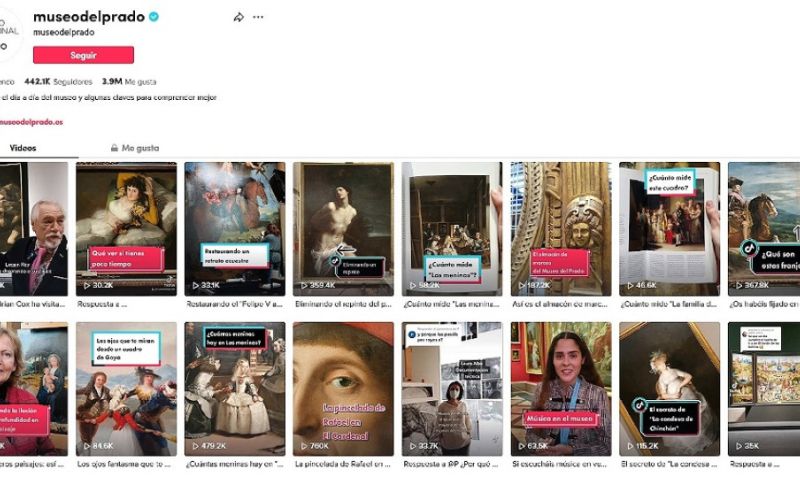Click the play icon showing 33.7K views
This screenshot has width=800, height=500.
click(413, 446)
